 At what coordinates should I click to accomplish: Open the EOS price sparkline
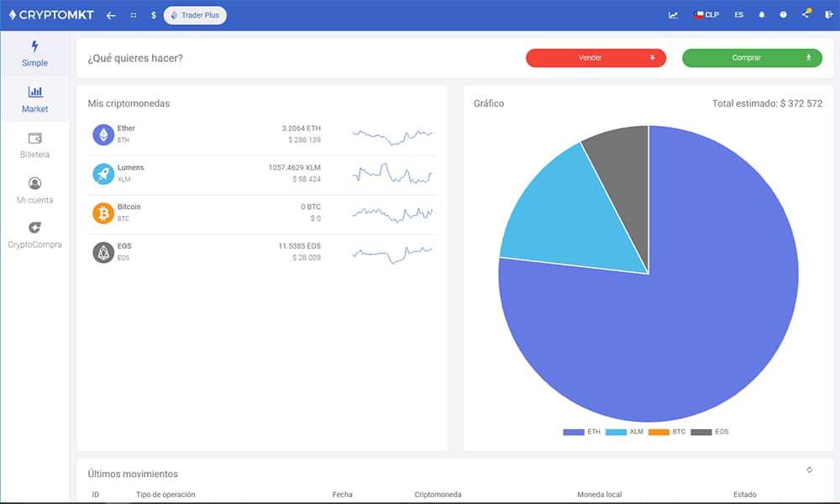392,255
